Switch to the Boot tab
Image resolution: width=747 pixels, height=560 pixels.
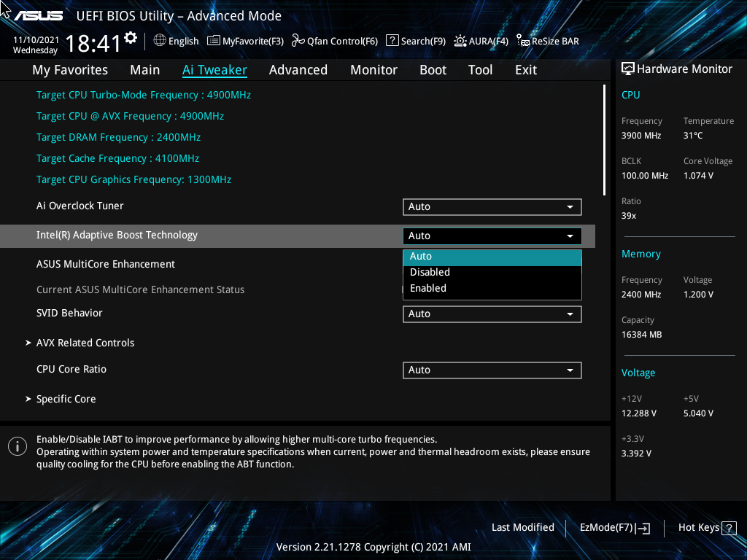433,70
